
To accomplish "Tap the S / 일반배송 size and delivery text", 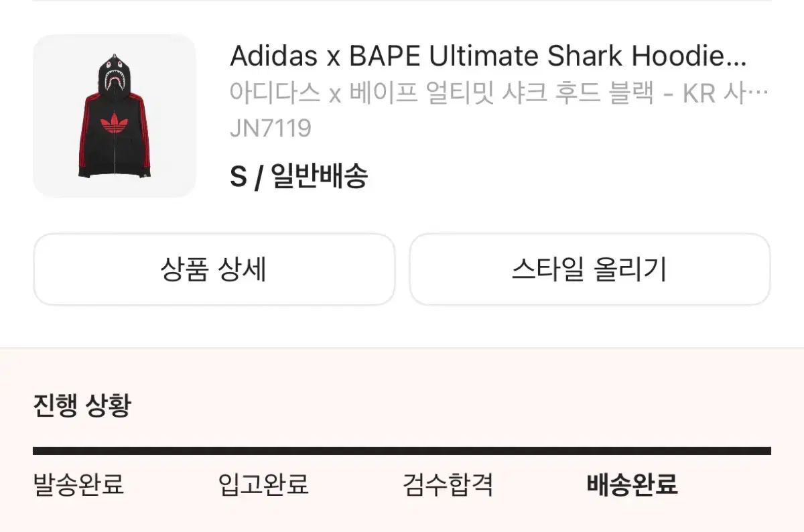I will tap(299, 177).
